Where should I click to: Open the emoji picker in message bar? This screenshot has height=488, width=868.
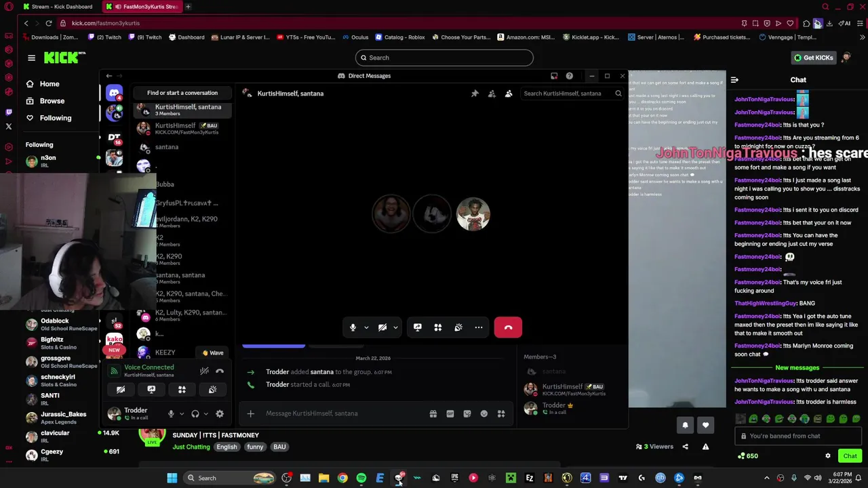tap(484, 413)
